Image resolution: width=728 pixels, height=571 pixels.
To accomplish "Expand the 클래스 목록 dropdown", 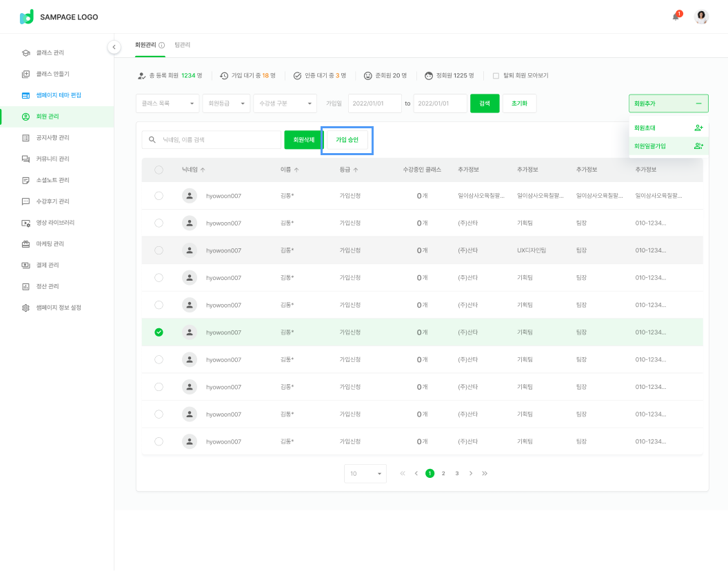I will pyautogui.click(x=168, y=103).
